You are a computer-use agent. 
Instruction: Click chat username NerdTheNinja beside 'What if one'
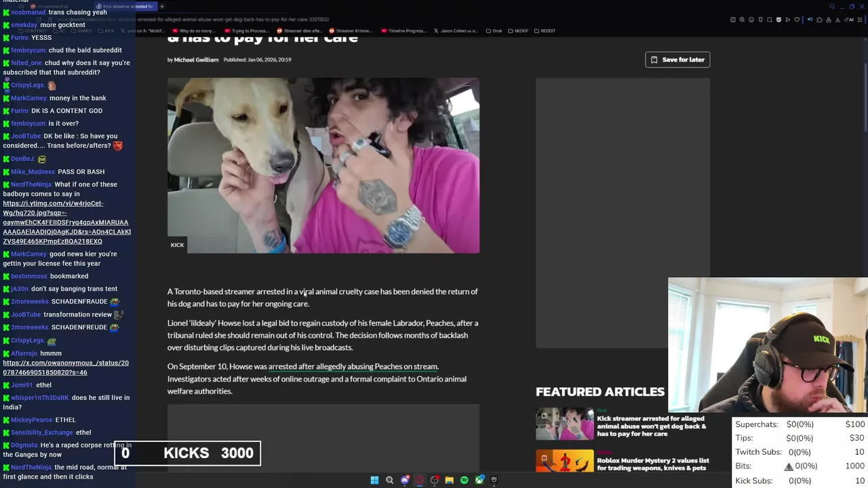[x=31, y=184]
